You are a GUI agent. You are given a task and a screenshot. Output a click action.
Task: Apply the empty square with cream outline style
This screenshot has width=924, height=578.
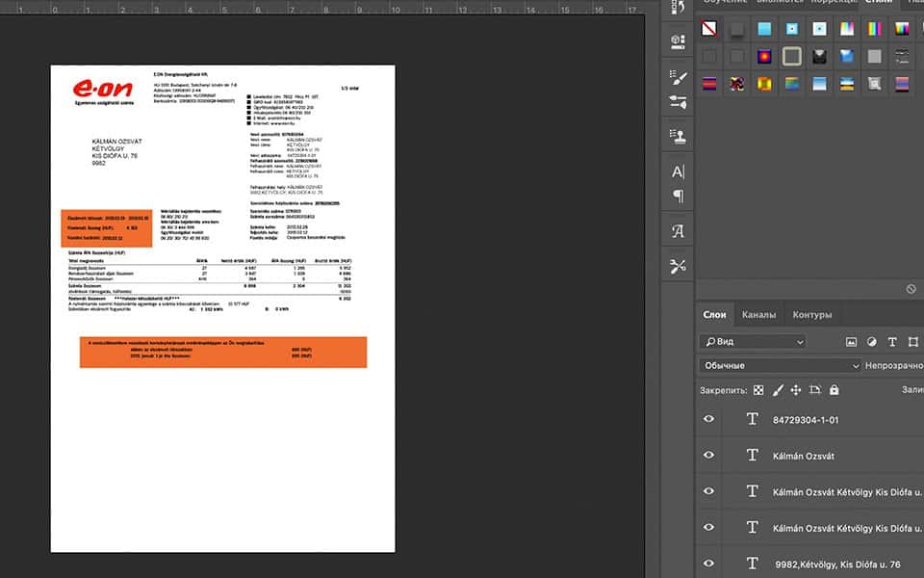point(792,56)
